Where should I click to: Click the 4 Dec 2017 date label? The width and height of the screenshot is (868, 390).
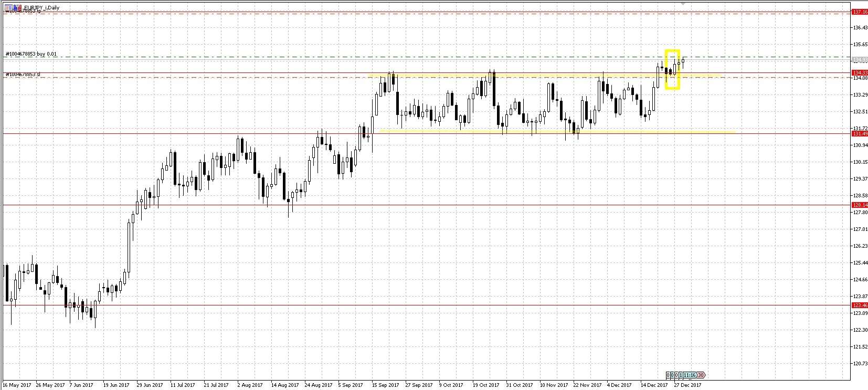click(x=619, y=385)
